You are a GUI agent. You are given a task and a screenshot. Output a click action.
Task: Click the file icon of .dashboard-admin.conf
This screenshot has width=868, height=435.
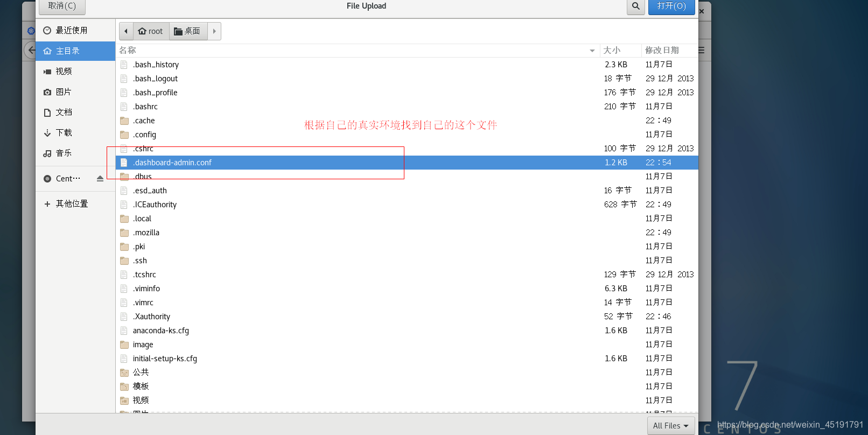pyautogui.click(x=124, y=163)
